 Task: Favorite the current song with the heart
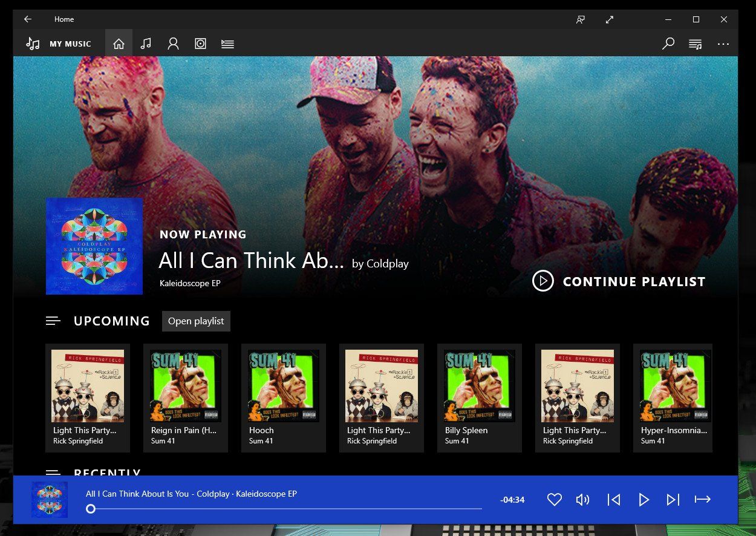[x=554, y=500]
